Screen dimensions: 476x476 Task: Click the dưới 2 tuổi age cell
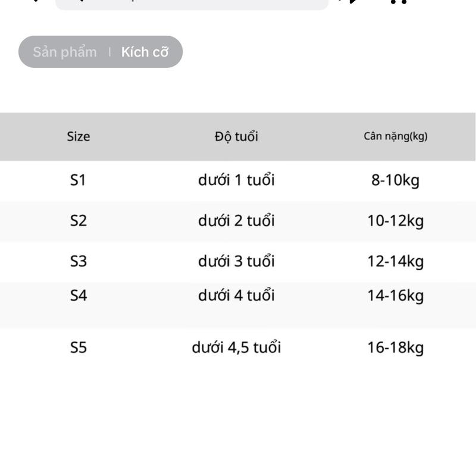pos(236,221)
